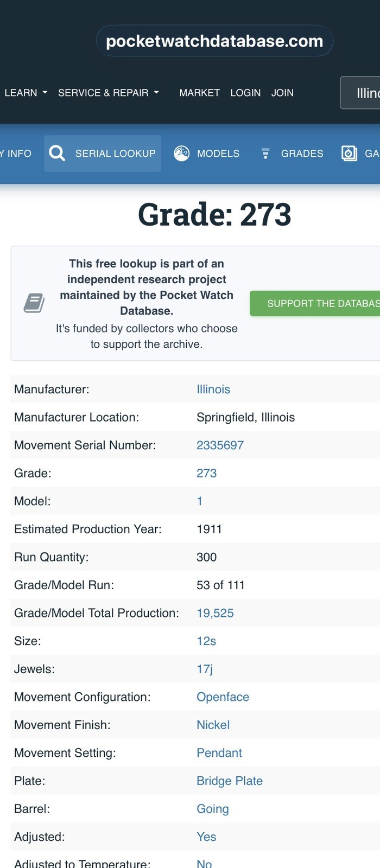The width and height of the screenshot is (380, 868).
Task: Switch to the MODELS tab
Action: point(206,154)
